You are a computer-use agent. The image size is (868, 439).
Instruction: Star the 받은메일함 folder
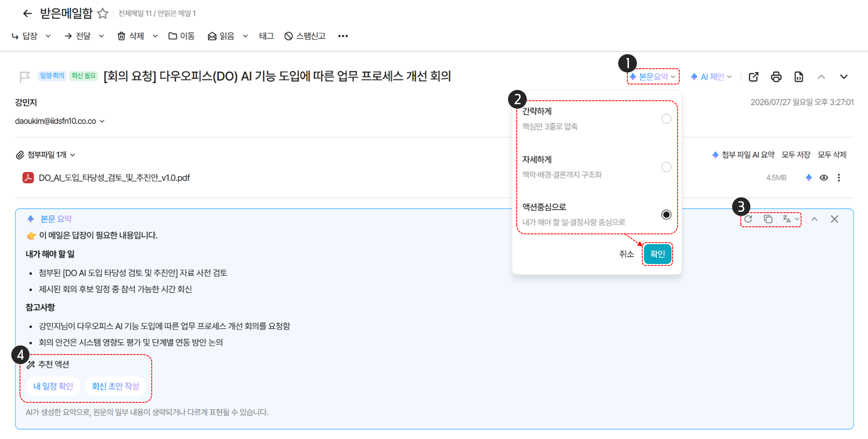[103, 14]
